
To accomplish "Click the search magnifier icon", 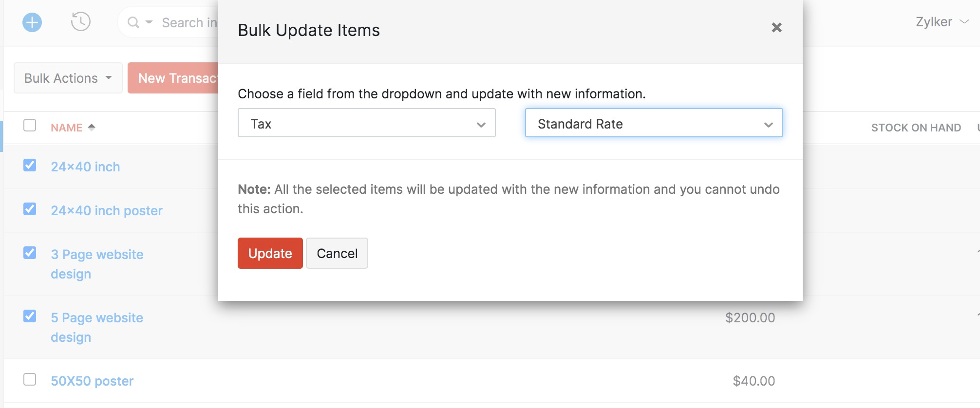I will click(x=133, y=22).
